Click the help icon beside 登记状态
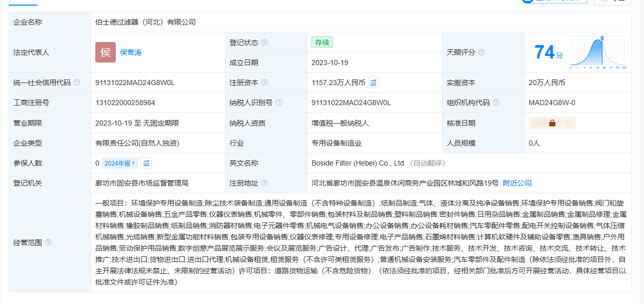The width and height of the screenshot is (644, 304). (x=264, y=43)
